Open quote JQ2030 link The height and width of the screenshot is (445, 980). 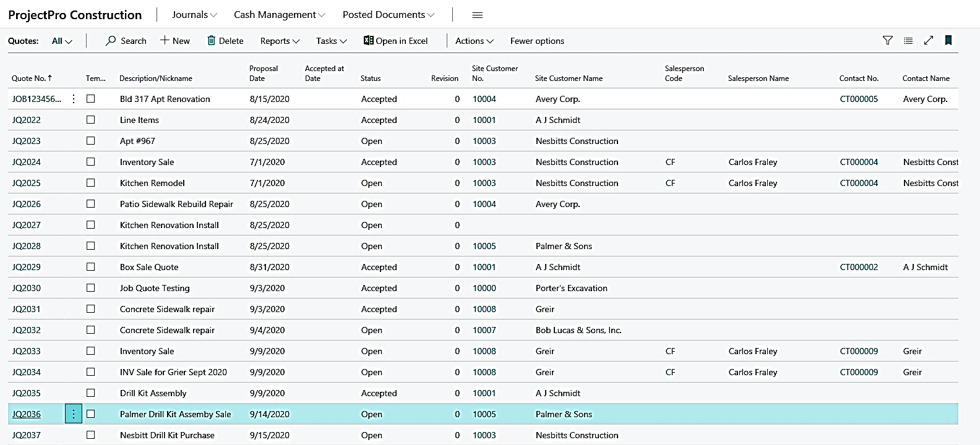27,288
